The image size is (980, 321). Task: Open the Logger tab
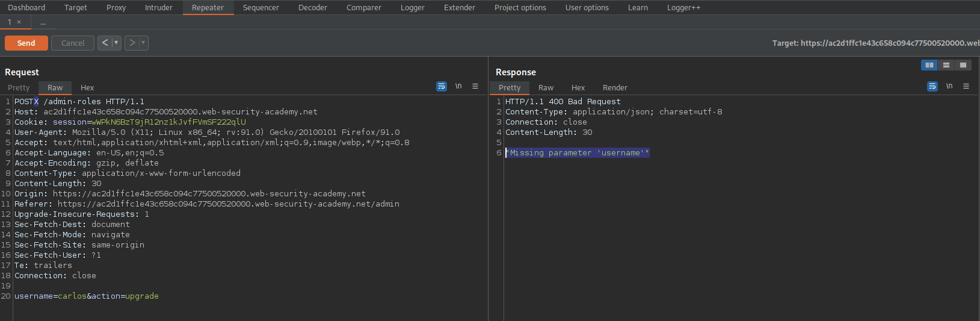[413, 7]
